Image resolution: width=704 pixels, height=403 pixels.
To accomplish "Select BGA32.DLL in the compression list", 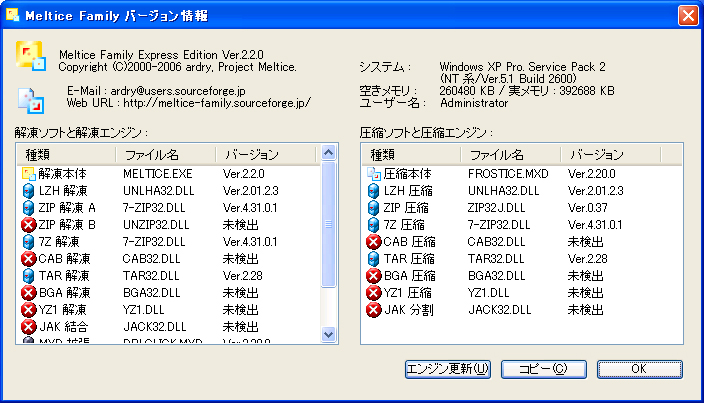I will (496, 276).
